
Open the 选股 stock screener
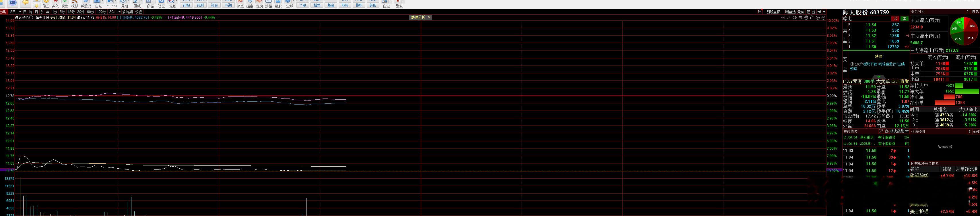[x=173, y=4]
